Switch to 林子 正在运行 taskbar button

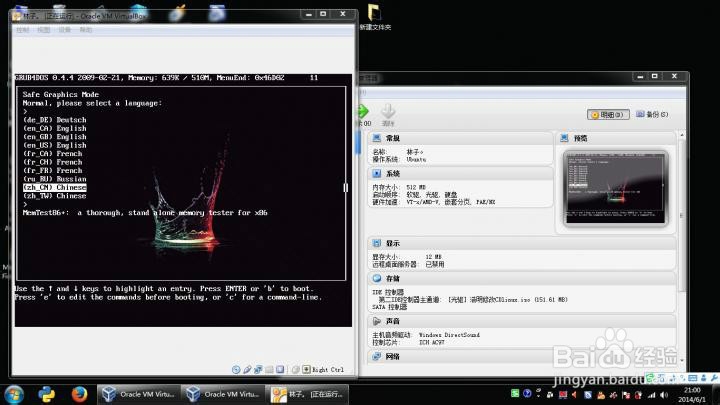[x=308, y=394]
